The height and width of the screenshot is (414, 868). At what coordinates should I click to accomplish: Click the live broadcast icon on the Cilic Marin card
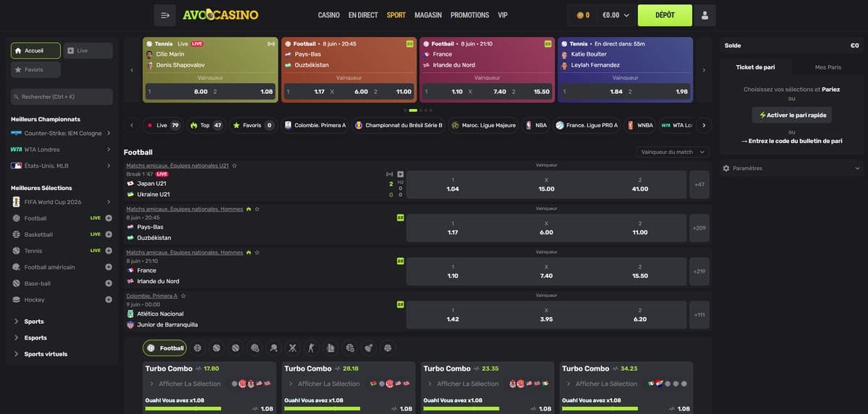pyautogui.click(x=271, y=44)
